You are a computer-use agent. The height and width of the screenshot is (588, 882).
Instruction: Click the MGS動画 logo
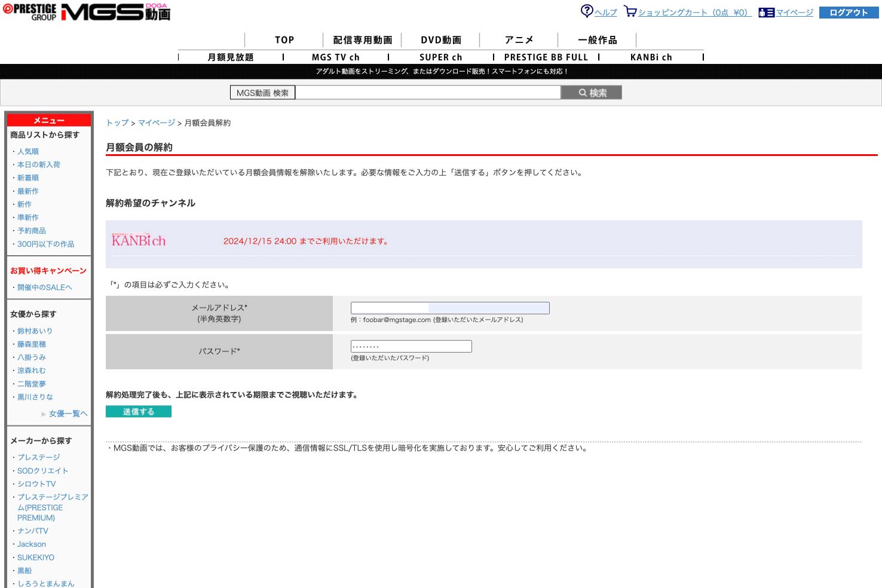pyautogui.click(x=116, y=12)
